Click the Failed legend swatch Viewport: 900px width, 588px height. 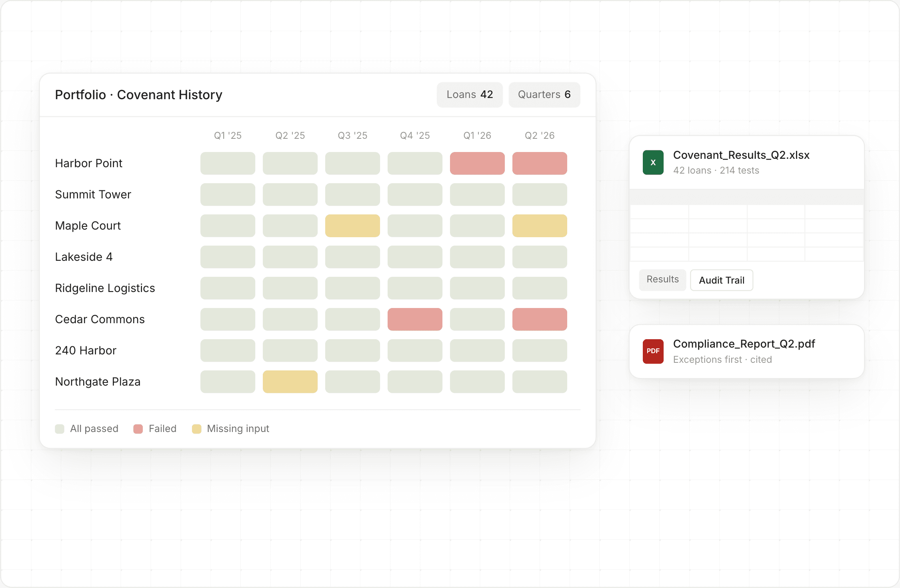tap(138, 429)
